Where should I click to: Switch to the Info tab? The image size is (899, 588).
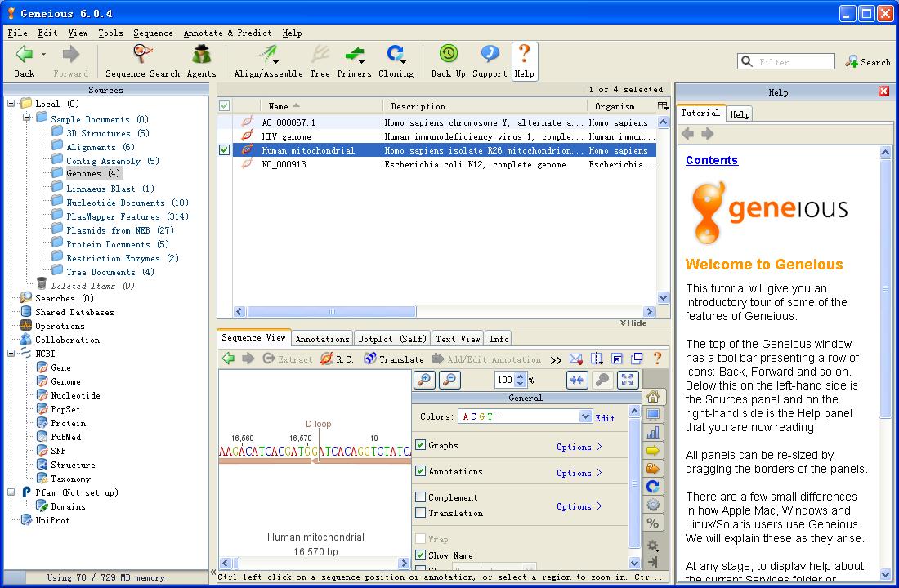[x=499, y=339]
